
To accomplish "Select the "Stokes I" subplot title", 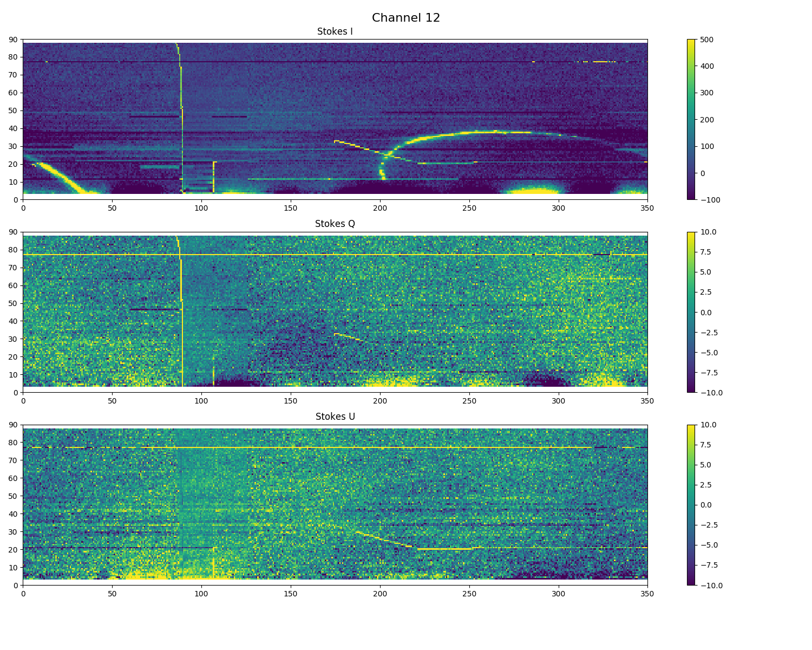I will [x=335, y=31].
